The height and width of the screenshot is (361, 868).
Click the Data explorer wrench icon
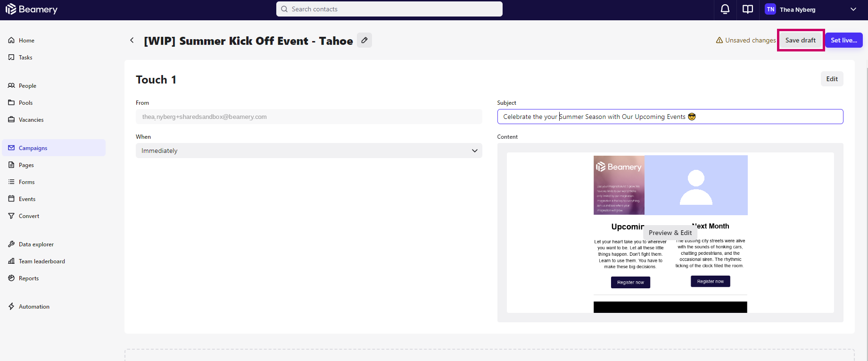point(11,244)
